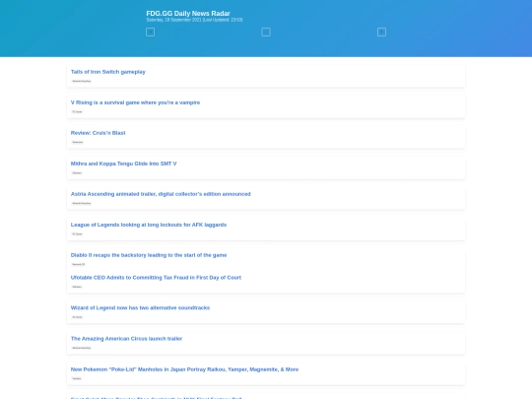532x399 pixels.
Task: Open Ufotable CEO tax fraud article
Action: point(156,278)
